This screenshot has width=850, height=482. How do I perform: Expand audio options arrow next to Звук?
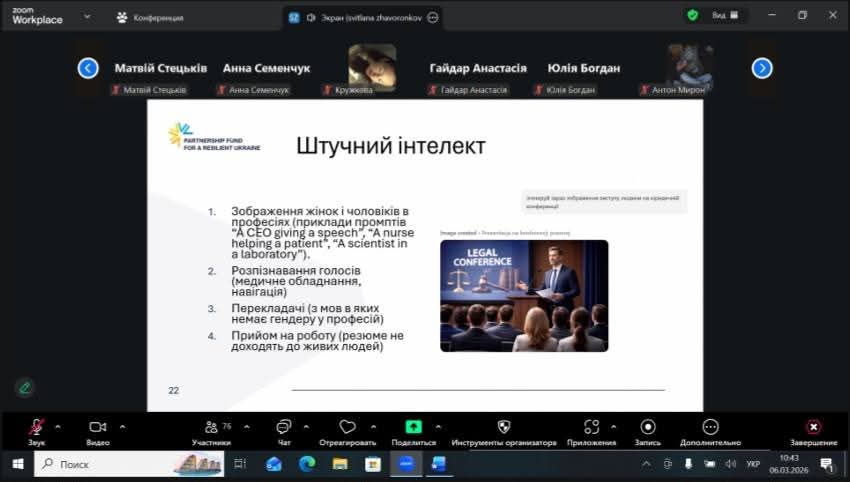click(58, 426)
